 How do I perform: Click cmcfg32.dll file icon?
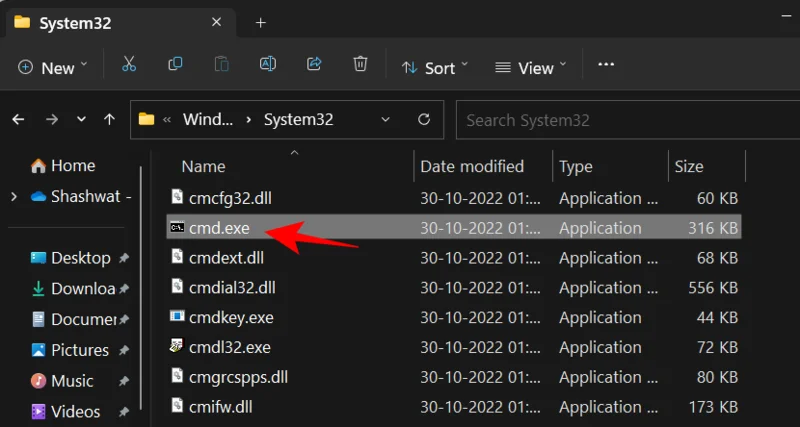pos(177,196)
